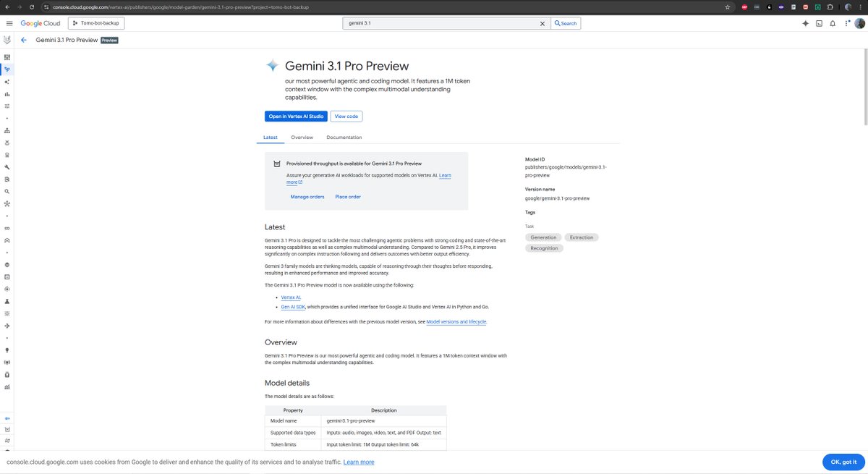The height and width of the screenshot is (474, 868).
Task: Click the Vertex AI logo atop the sidebar
Action: click(7, 40)
